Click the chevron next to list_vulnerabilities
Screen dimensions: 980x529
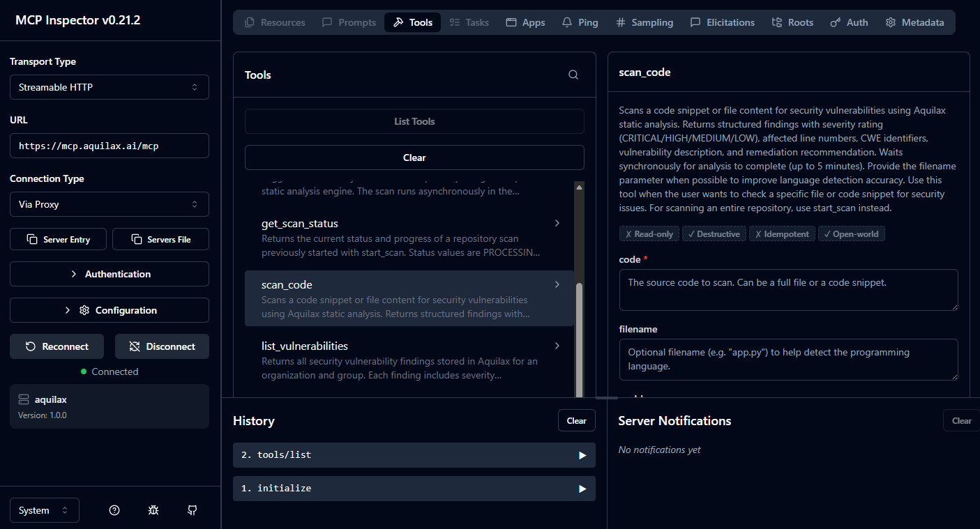(557, 346)
